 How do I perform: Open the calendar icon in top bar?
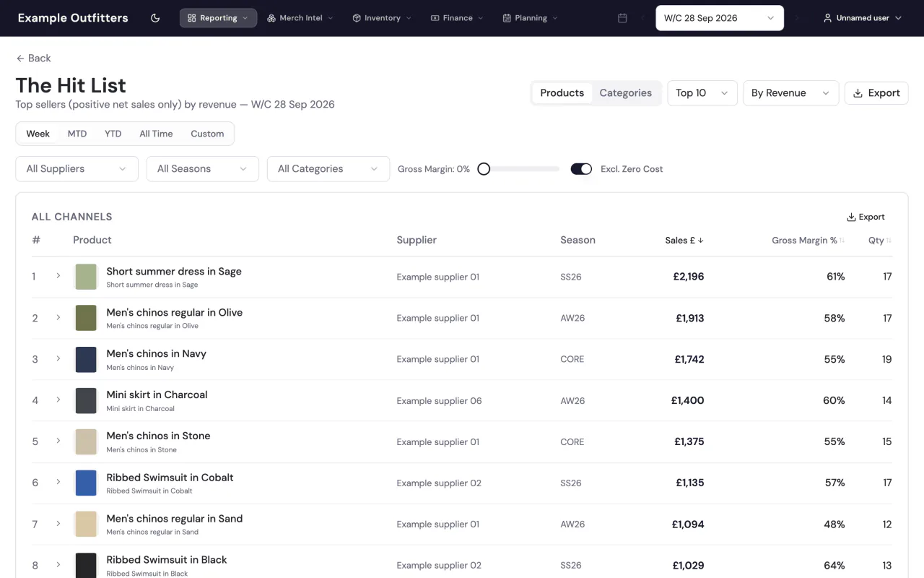(x=622, y=18)
